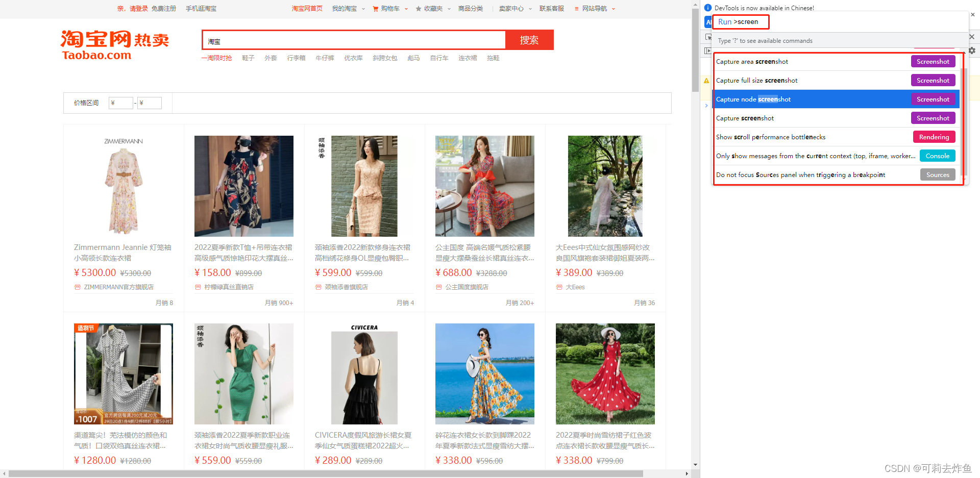
Task: Select Capture area screenshot command
Action: pos(836,62)
